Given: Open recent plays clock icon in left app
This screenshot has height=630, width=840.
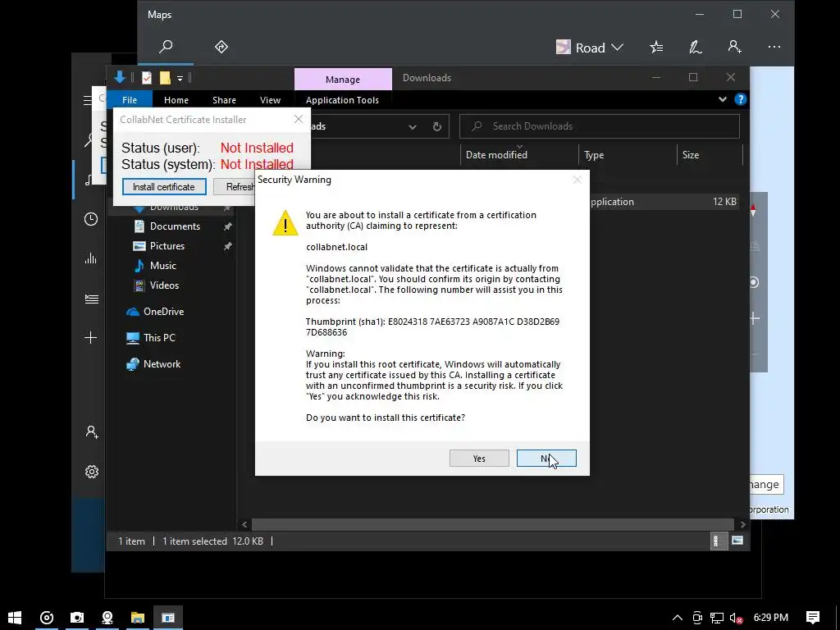Looking at the screenshot, I should [x=91, y=218].
